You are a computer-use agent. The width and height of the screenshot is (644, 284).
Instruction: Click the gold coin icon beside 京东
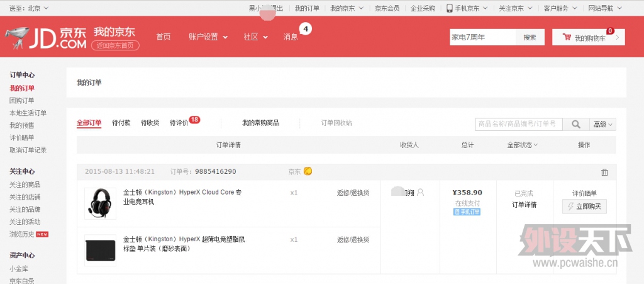pyautogui.click(x=308, y=171)
